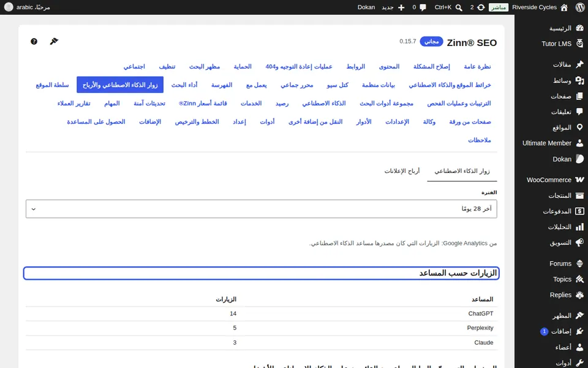Click the plus icon for new content

[401, 7]
